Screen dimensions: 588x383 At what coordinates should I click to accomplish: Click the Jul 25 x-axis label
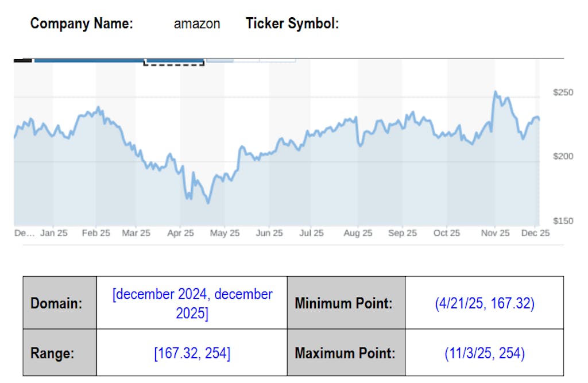(312, 233)
